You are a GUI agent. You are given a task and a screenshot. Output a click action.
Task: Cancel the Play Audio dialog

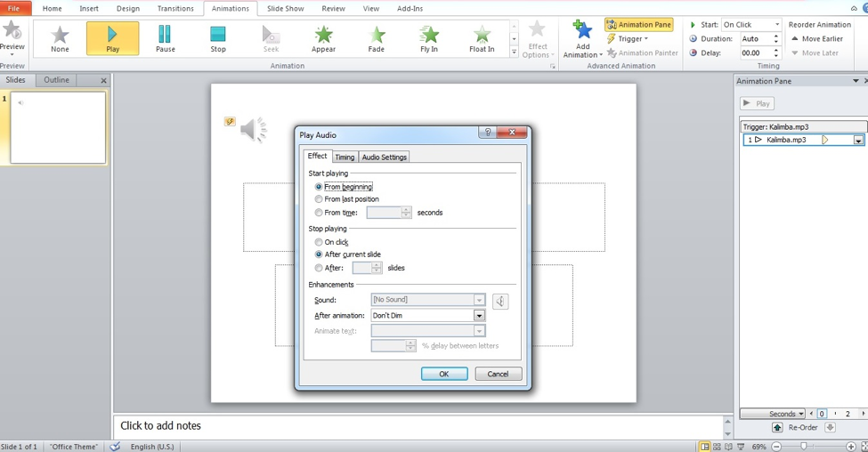[x=498, y=374]
